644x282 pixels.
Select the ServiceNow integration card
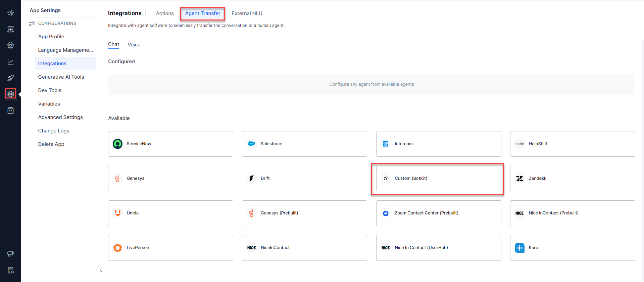click(x=170, y=144)
